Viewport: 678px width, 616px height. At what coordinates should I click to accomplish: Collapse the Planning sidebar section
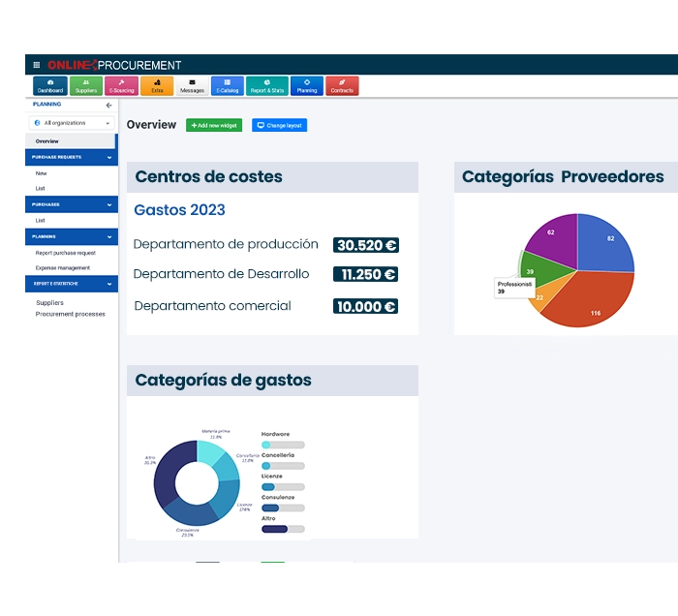[x=72, y=237]
